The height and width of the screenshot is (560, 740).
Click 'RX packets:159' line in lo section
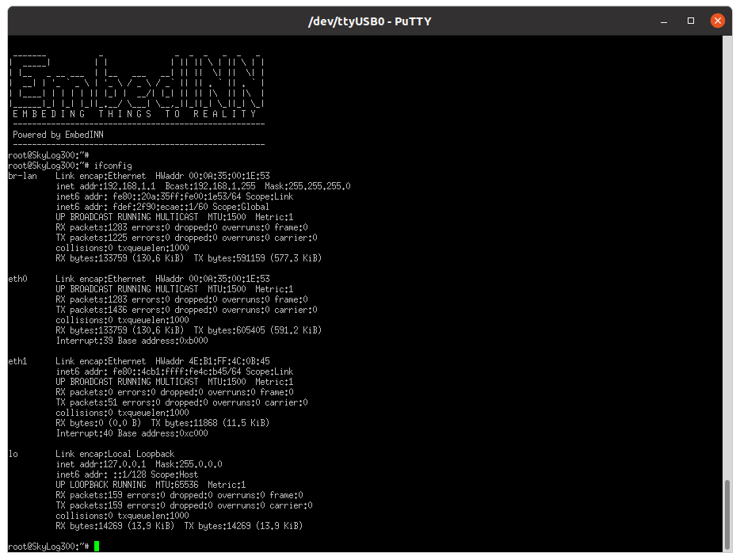point(179,495)
